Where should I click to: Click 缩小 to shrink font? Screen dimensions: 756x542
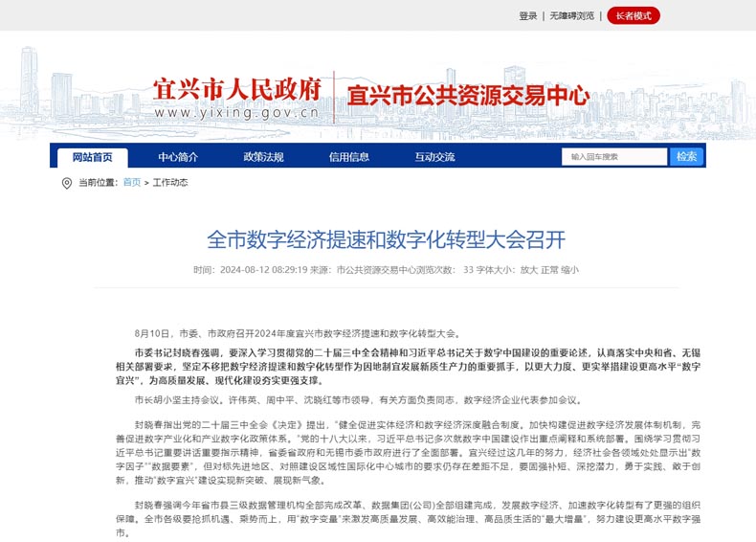(569, 270)
